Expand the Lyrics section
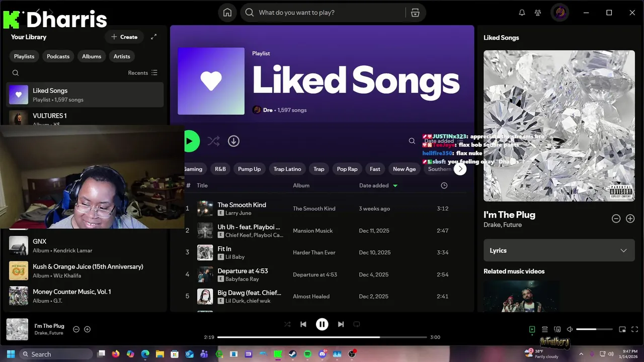 pyautogui.click(x=559, y=250)
